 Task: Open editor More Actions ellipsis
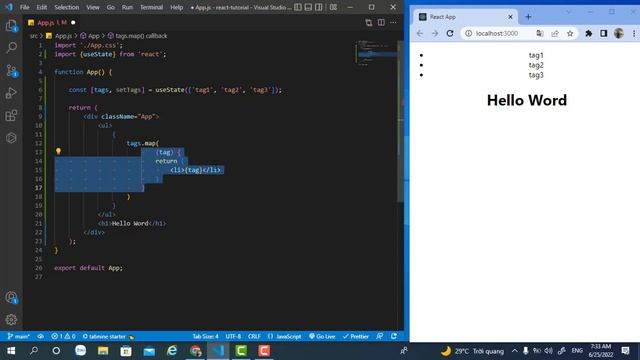coord(393,22)
